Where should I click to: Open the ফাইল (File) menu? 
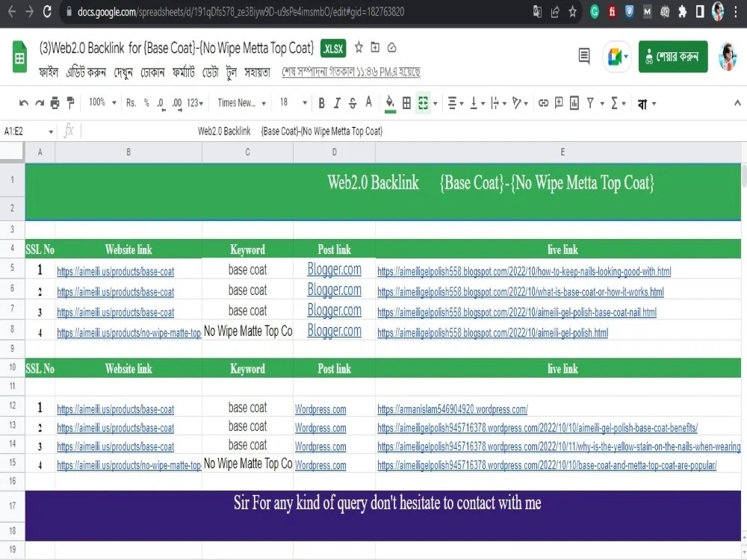48,72
